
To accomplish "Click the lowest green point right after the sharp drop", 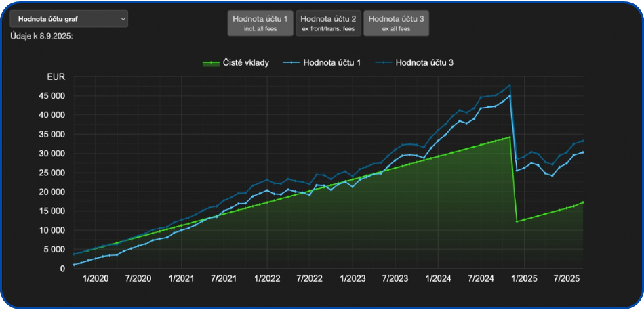I will point(517,221).
